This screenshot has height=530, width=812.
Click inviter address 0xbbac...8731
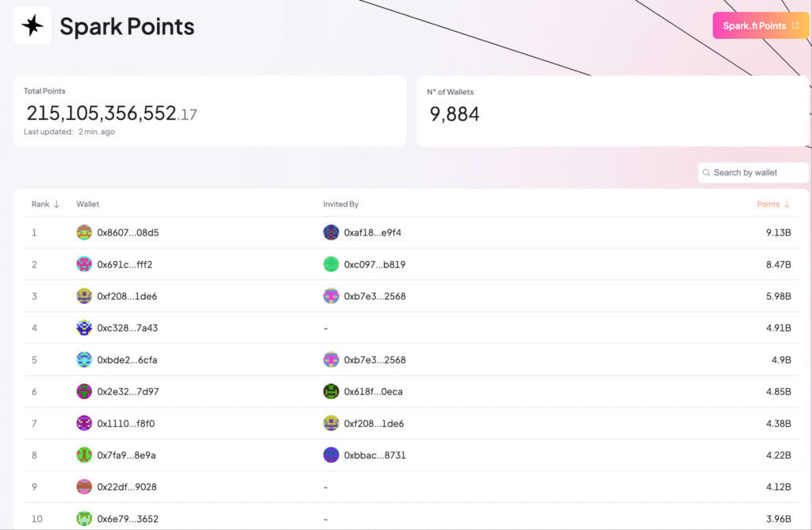click(375, 455)
